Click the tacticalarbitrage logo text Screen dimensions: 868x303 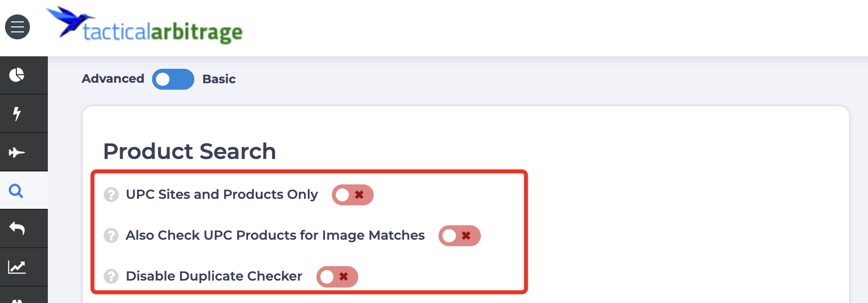click(162, 32)
